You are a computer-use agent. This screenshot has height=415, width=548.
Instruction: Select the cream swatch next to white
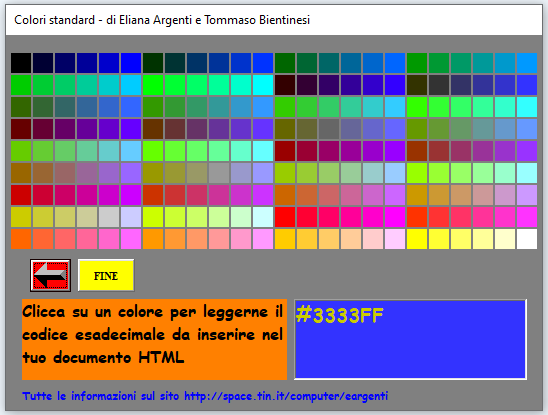pos(505,239)
